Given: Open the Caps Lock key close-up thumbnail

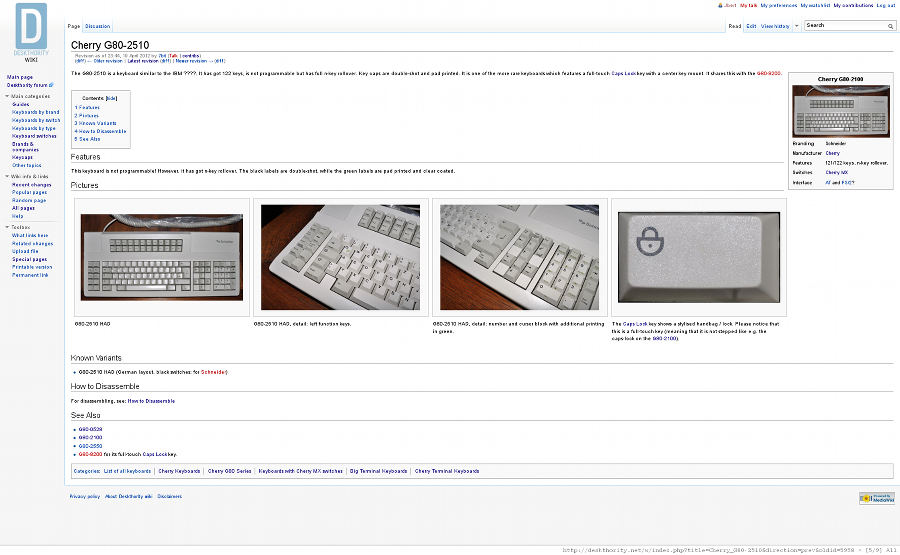Looking at the screenshot, I should point(699,257).
